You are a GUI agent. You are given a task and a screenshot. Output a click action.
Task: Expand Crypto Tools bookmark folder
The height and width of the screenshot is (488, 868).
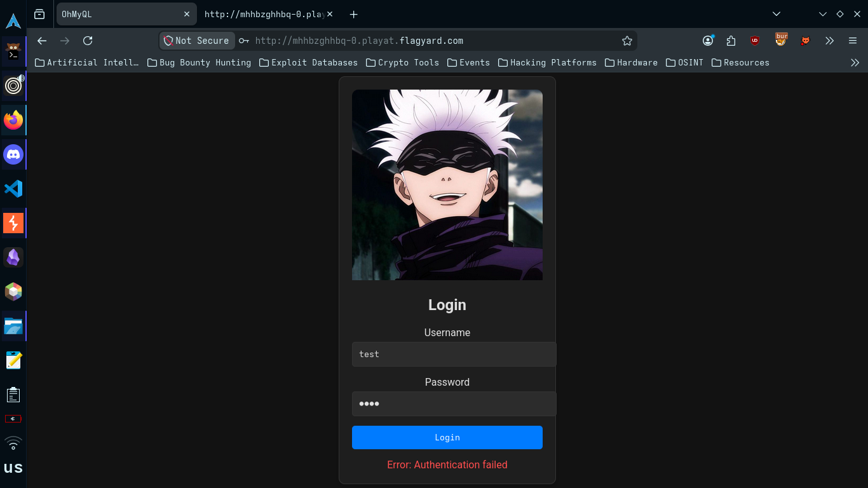coord(403,62)
